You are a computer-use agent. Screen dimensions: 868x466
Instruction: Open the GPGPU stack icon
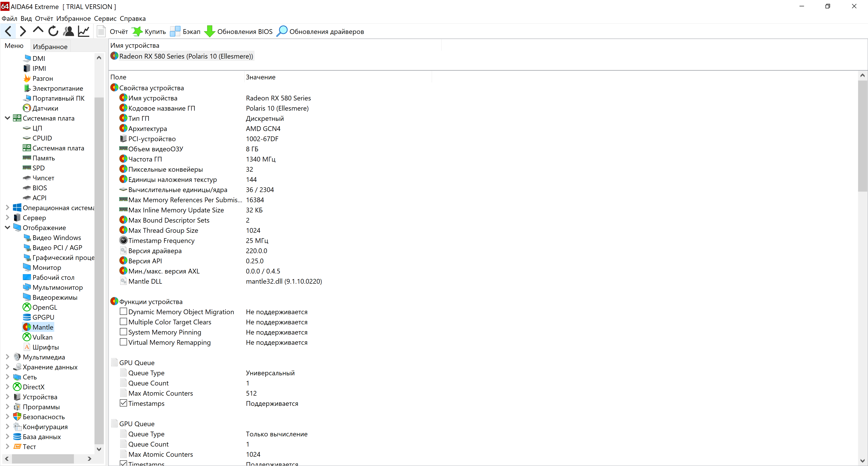pyautogui.click(x=27, y=317)
